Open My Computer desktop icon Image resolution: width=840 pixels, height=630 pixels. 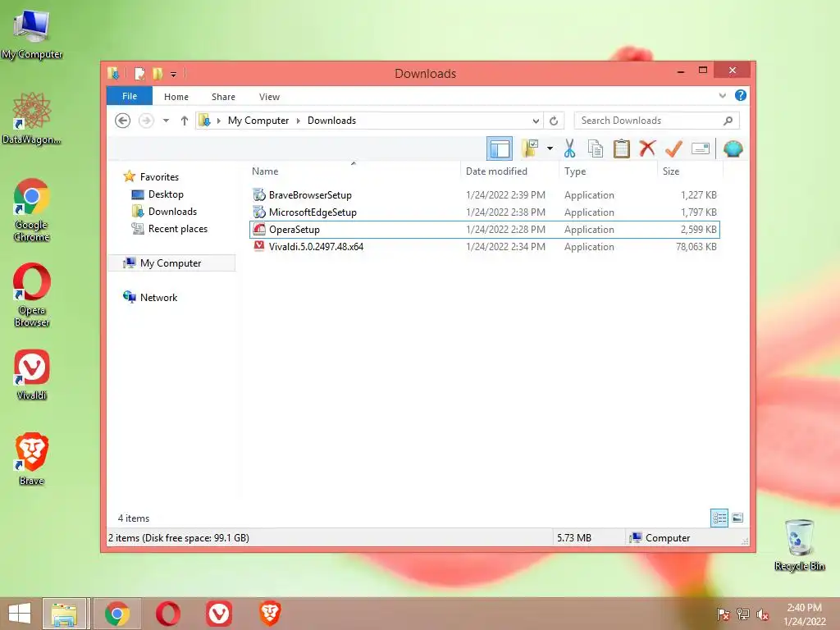[32, 34]
